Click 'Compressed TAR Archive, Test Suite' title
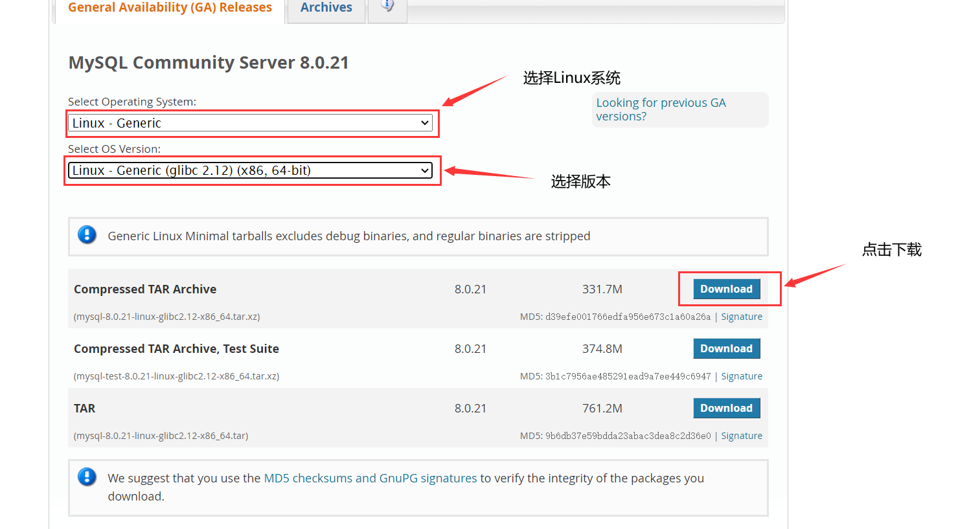This screenshot has height=529, width=980. click(x=176, y=348)
